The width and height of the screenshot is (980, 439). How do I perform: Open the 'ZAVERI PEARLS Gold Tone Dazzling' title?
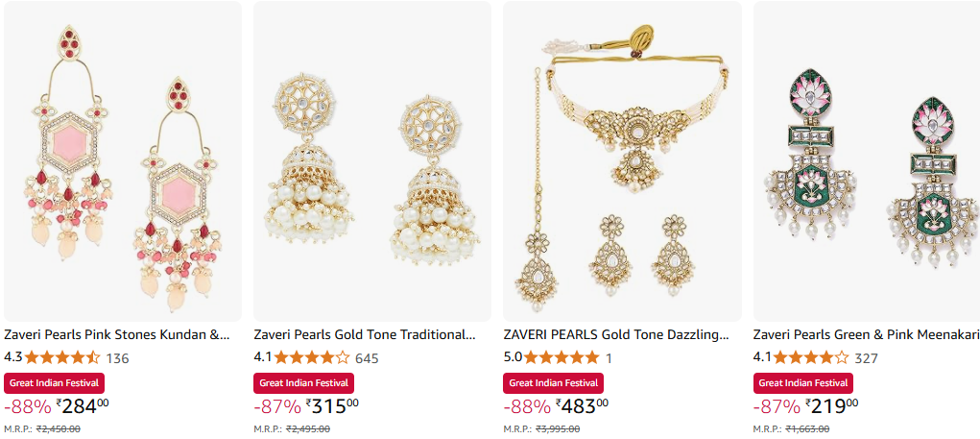click(x=616, y=335)
